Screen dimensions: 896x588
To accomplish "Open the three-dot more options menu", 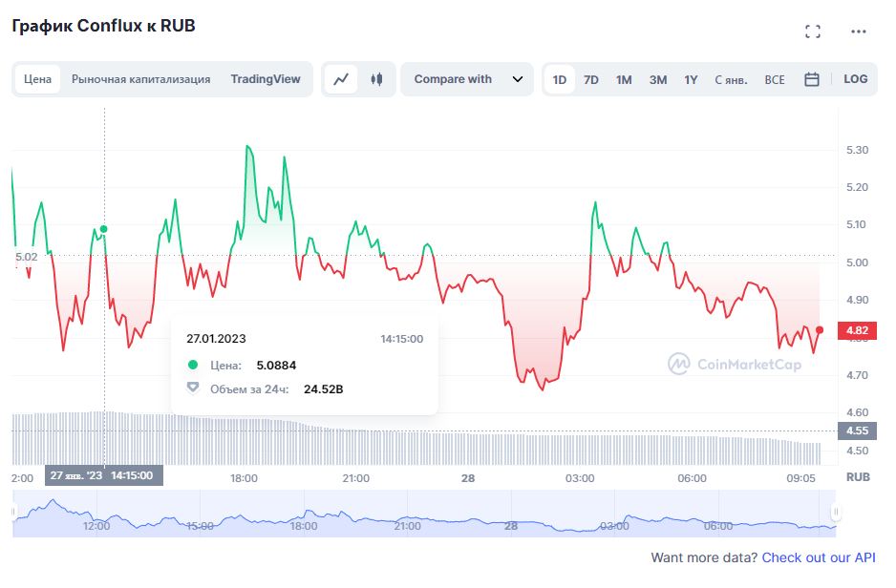I will tap(858, 31).
